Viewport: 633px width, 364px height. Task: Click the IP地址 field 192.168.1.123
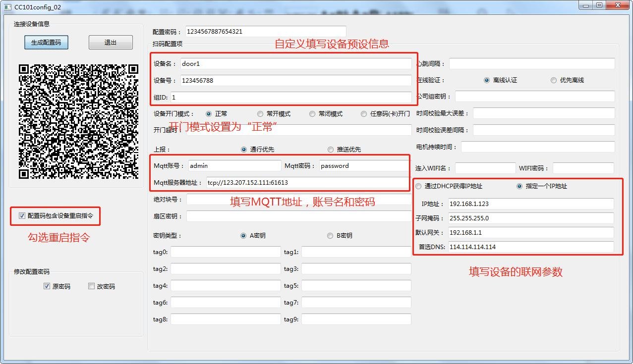point(530,204)
